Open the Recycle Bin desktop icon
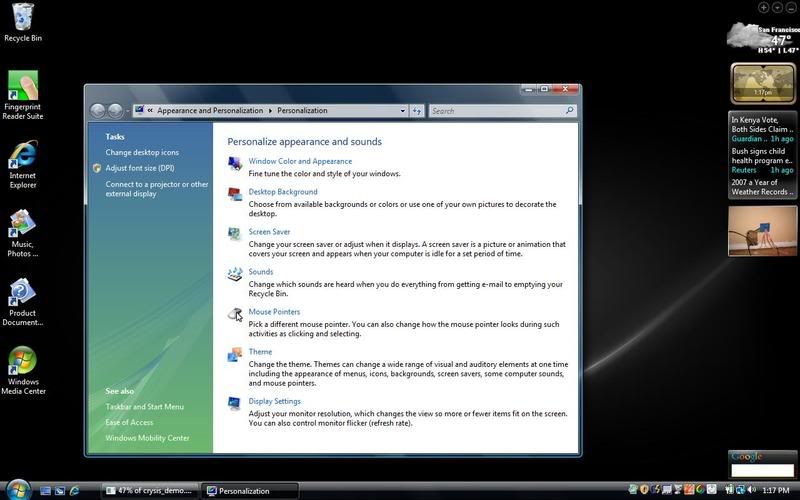Screen dimensions: 800x500 click(x=22, y=22)
